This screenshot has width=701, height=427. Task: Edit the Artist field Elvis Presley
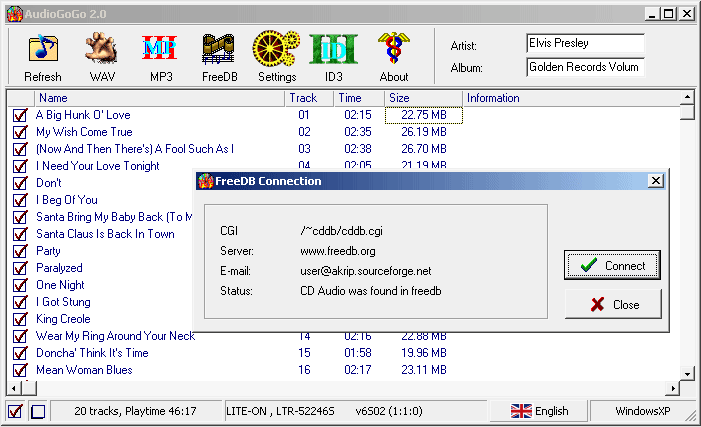click(x=585, y=43)
